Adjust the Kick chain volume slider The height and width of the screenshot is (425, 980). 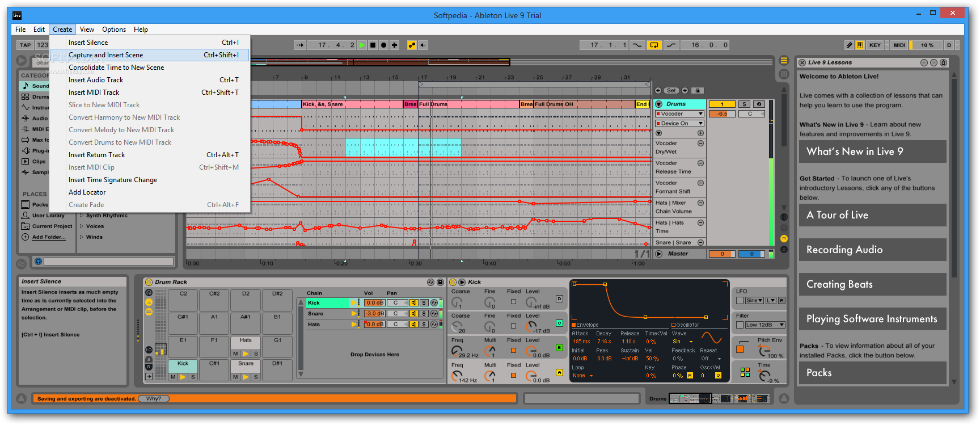[x=375, y=303]
